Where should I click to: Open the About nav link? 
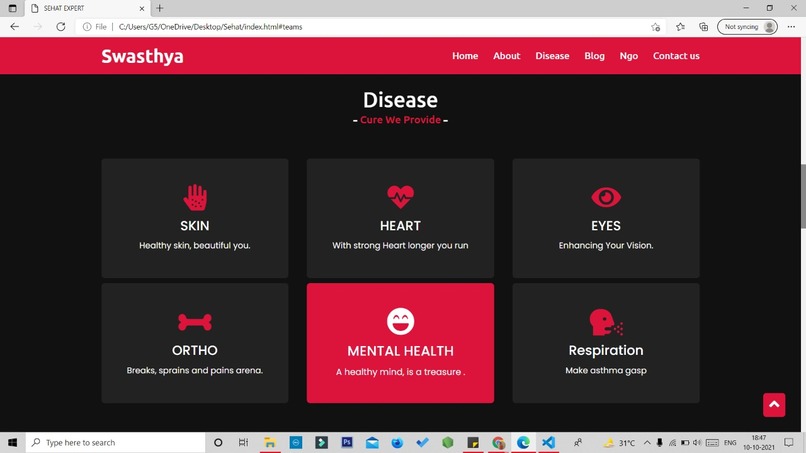[506, 56]
